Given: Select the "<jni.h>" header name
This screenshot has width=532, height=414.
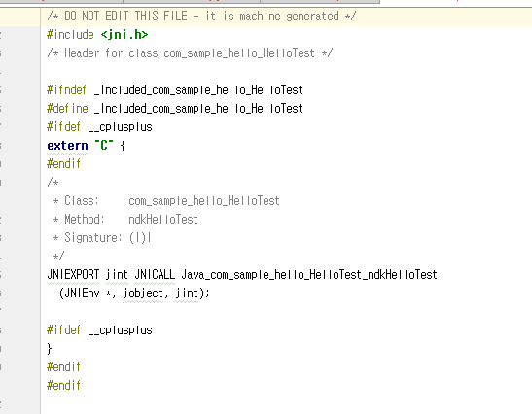Looking at the screenshot, I should (124, 35).
